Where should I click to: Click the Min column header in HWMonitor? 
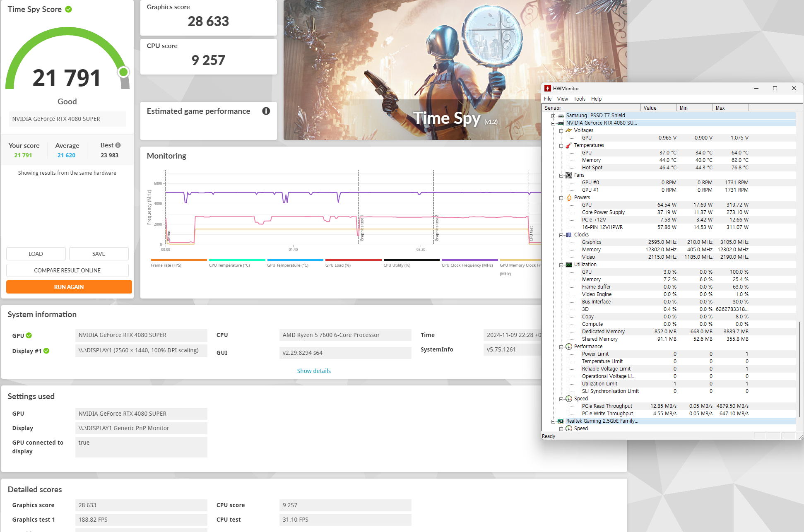pos(694,108)
